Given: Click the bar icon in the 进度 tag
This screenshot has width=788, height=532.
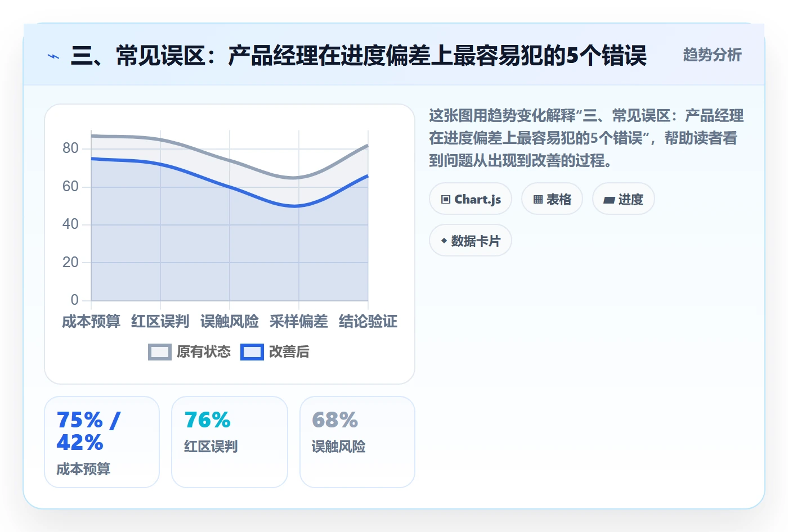Looking at the screenshot, I should click(x=609, y=200).
